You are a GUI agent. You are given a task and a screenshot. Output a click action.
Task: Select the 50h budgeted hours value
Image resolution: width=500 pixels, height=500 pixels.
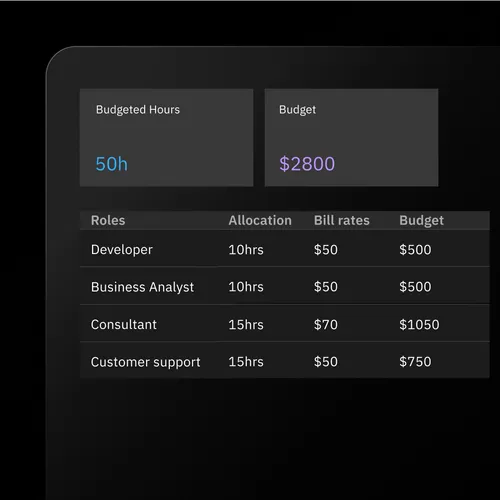click(x=112, y=164)
